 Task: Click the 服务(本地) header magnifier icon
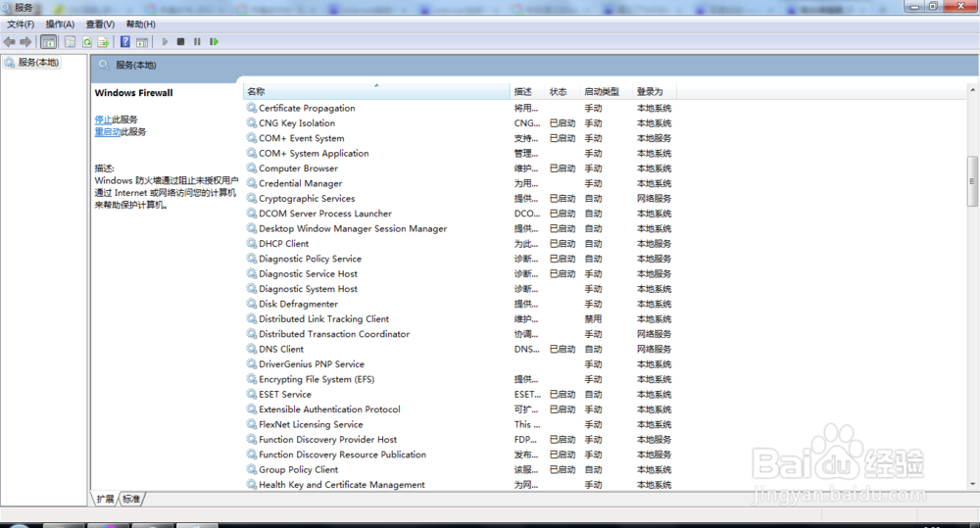pos(104,65)
